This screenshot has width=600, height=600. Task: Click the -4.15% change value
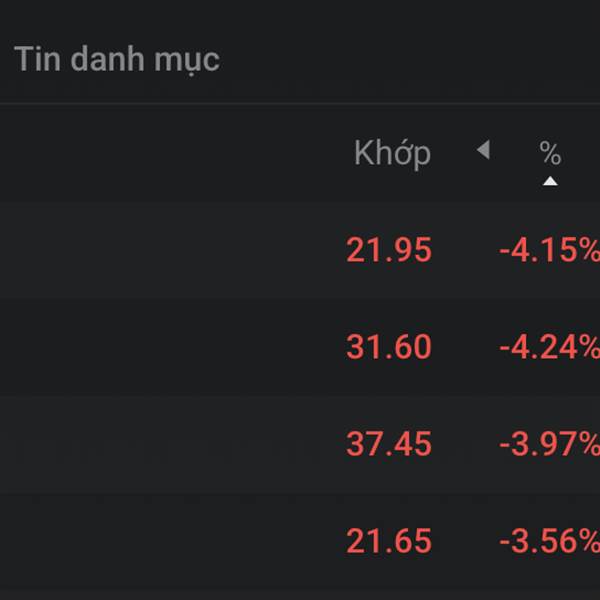[549, 250]
